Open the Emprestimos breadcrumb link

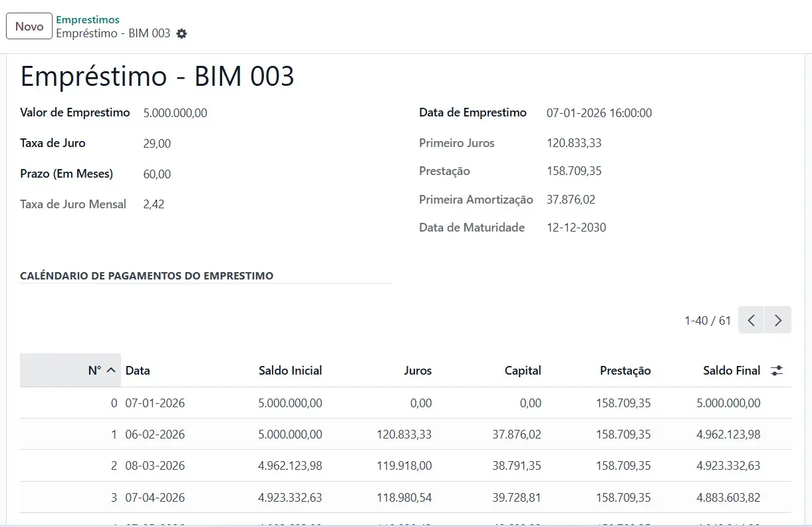88,20
